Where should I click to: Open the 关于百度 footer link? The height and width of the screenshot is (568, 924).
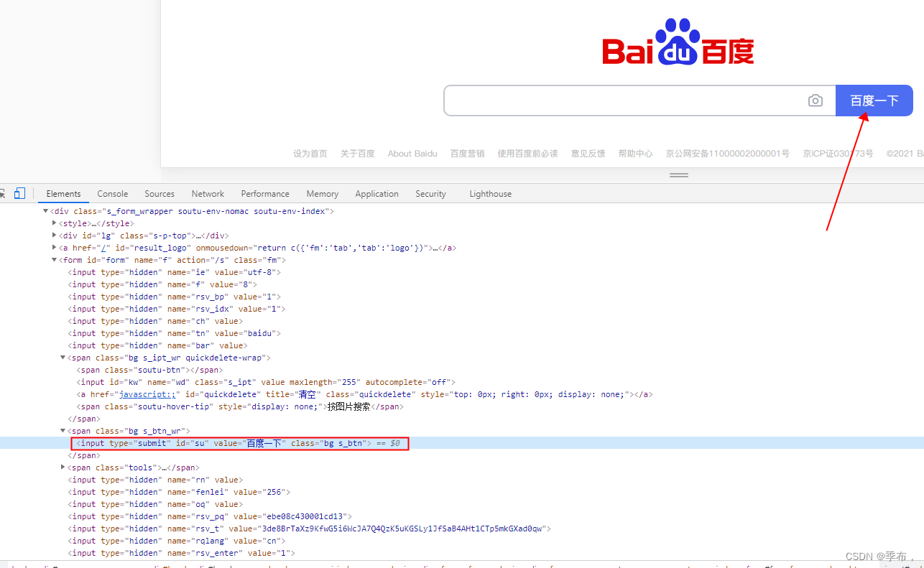pos(358,154)
